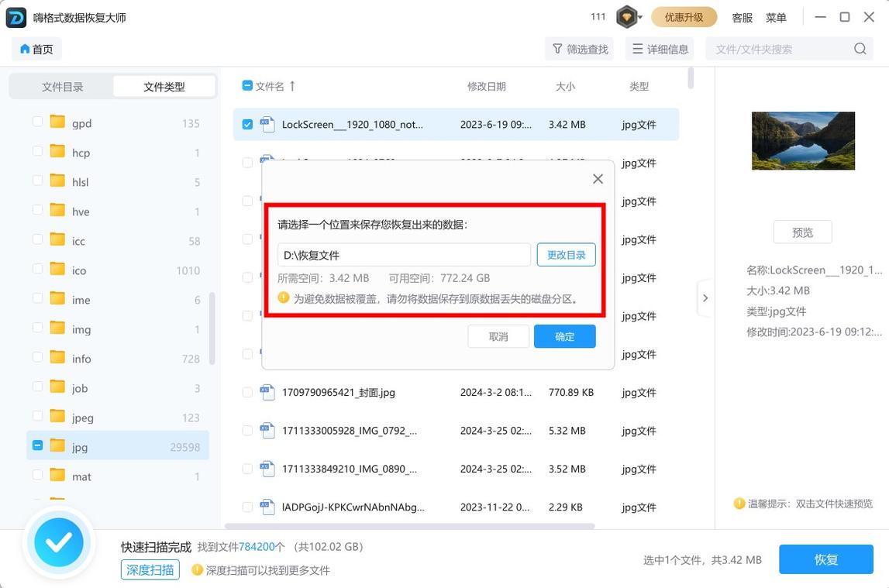Click the VIP diamond icon in title bar
Screen dimensions: 889x588
click(626, 16)
